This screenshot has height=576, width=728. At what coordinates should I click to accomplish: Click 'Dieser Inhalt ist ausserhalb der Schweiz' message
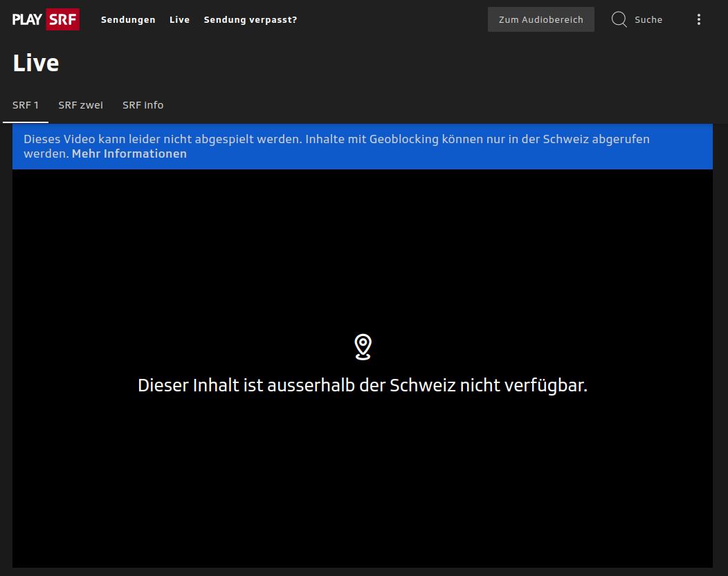pos(363,385)
